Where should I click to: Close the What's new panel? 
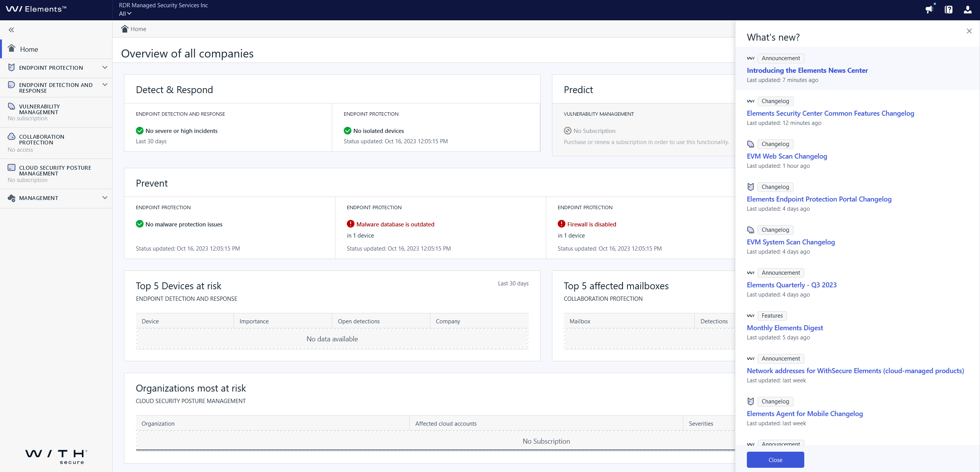969,31
